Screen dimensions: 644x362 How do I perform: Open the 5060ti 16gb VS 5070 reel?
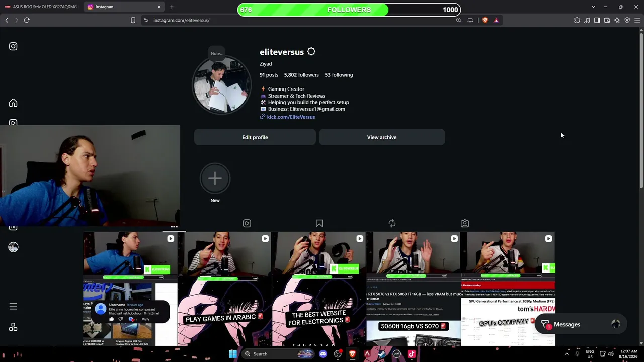point(414,289)
